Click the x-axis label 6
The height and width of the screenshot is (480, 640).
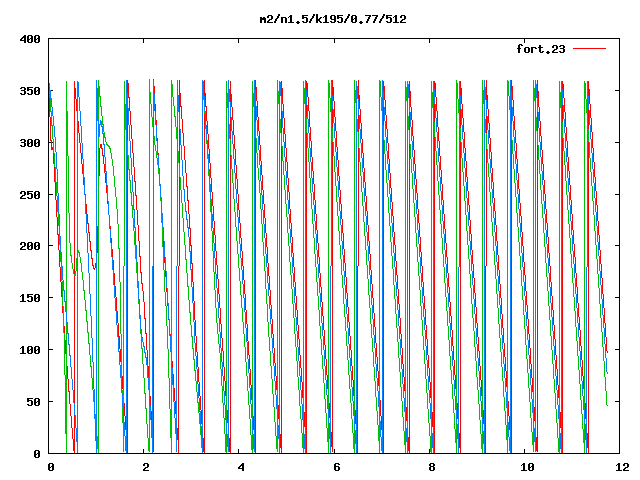coord(337,467)
